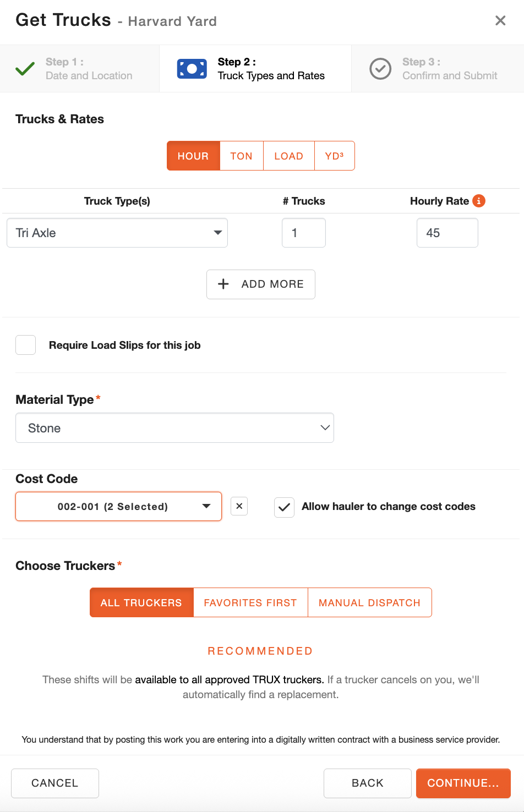Click the Hourly Rate info icon
Viewport: 524px width, 812px height.
479,201
